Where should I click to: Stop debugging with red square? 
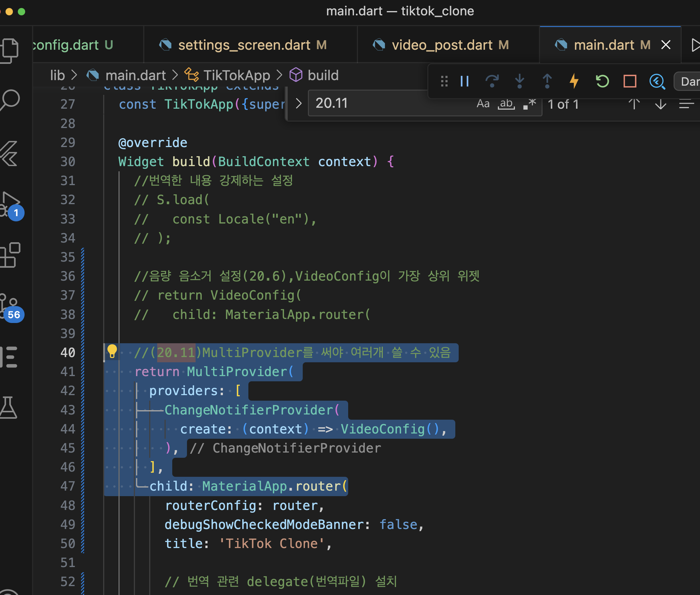pyautogui.click(x=630, y=81)
